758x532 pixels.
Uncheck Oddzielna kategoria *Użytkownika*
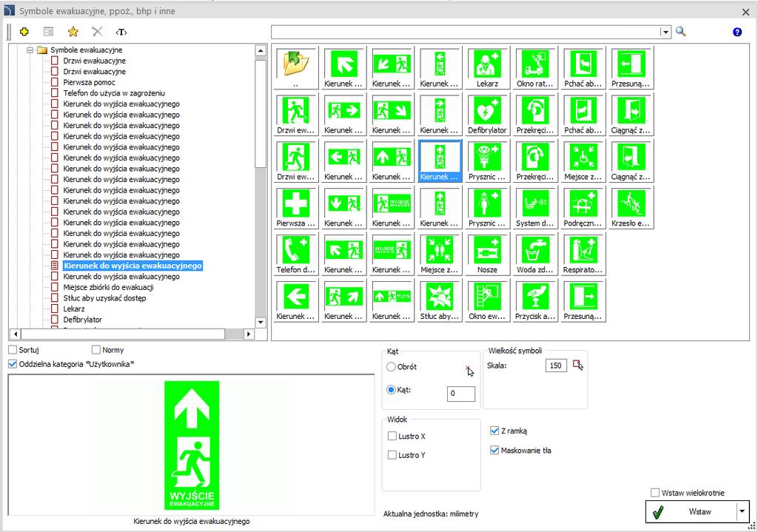(x=13, y=364)
